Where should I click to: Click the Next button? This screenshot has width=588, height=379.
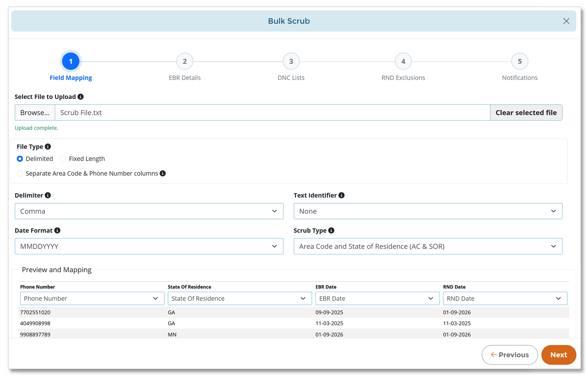point(558,355)
